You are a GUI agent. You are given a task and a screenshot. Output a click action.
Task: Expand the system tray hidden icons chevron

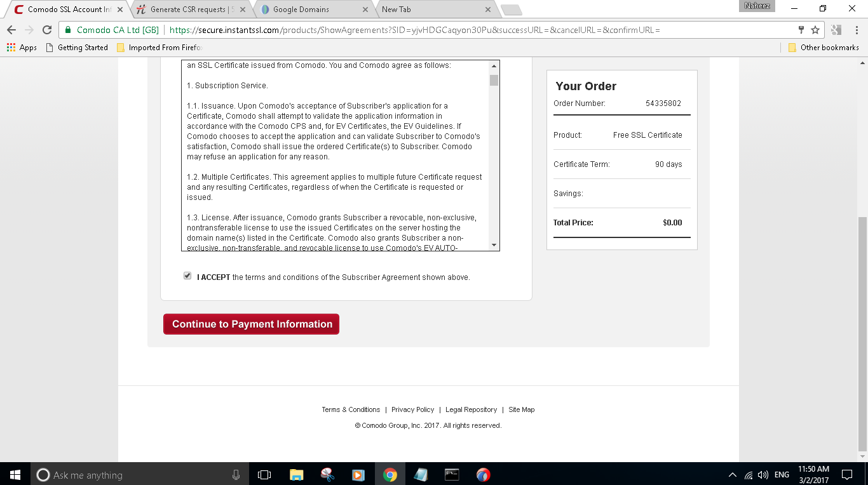pos(733,475)
